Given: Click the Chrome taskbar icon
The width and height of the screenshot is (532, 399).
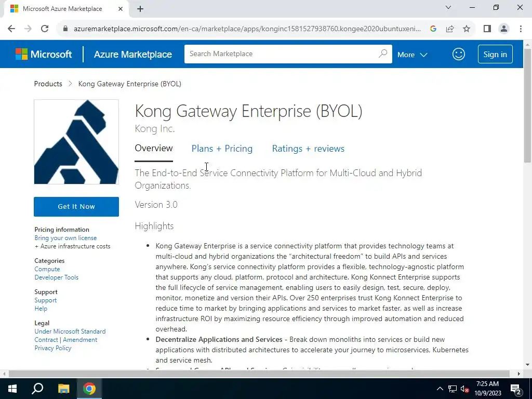Looking at the screenshot, I should [89, 389].
